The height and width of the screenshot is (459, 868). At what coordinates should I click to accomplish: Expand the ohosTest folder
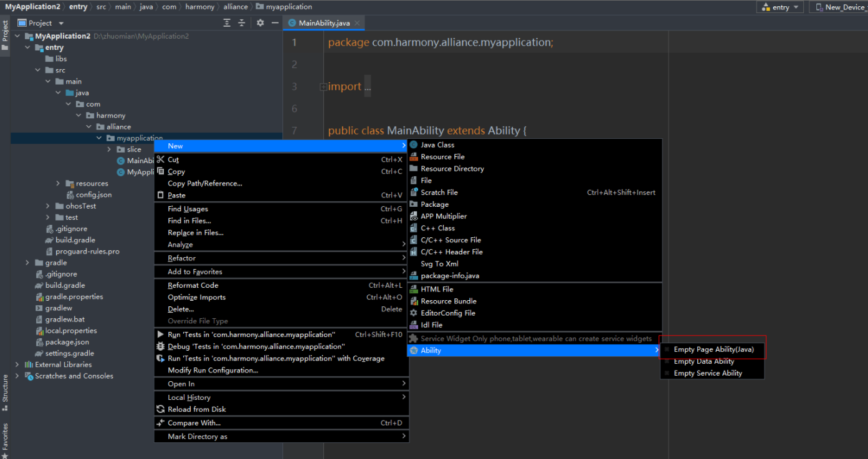pos(49,206)
